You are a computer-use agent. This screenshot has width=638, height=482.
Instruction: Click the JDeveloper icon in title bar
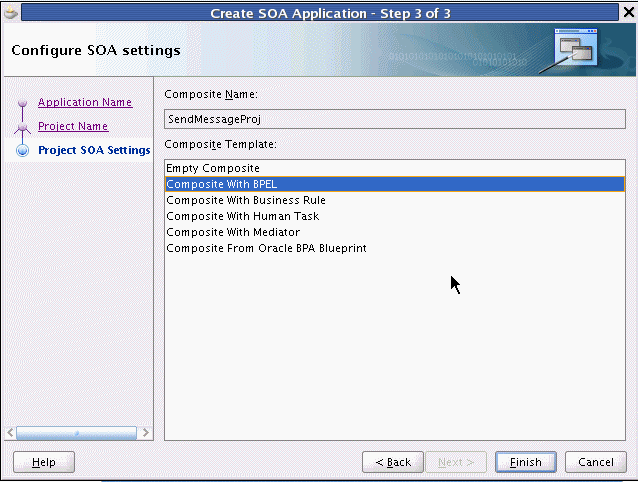11,13
